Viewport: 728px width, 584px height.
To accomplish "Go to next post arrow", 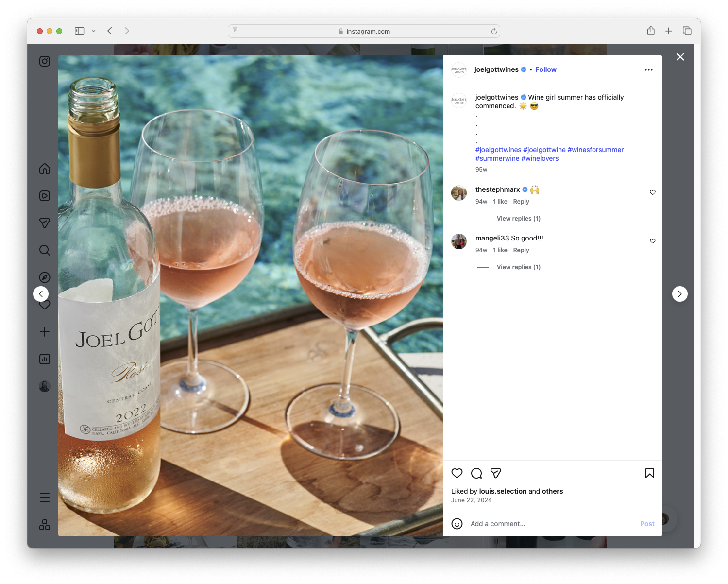I will 680,294.
